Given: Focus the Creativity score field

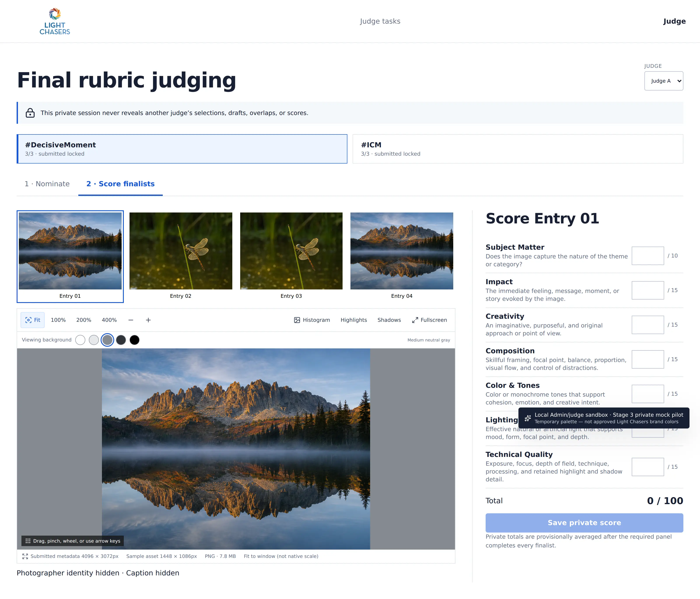Looking at the screenshot, I should tap(648, 325).
